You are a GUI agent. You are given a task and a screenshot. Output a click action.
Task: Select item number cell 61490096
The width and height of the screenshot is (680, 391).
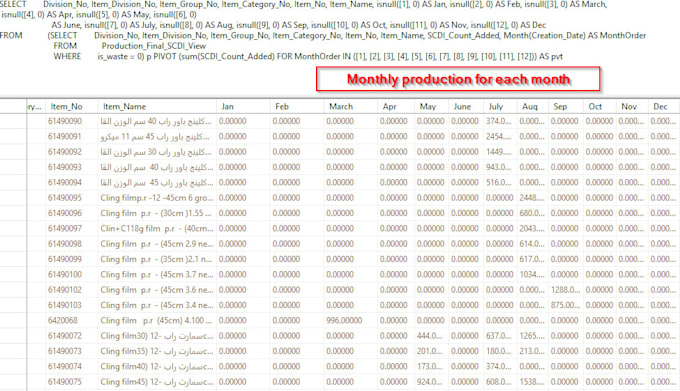tap(65, 213)
